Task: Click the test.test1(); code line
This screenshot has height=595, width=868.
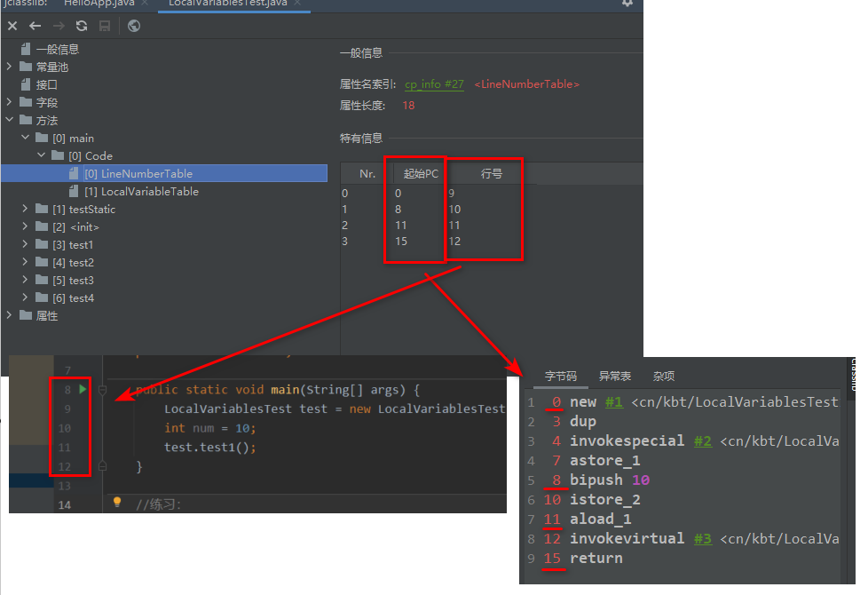Action: coord(209,447)
